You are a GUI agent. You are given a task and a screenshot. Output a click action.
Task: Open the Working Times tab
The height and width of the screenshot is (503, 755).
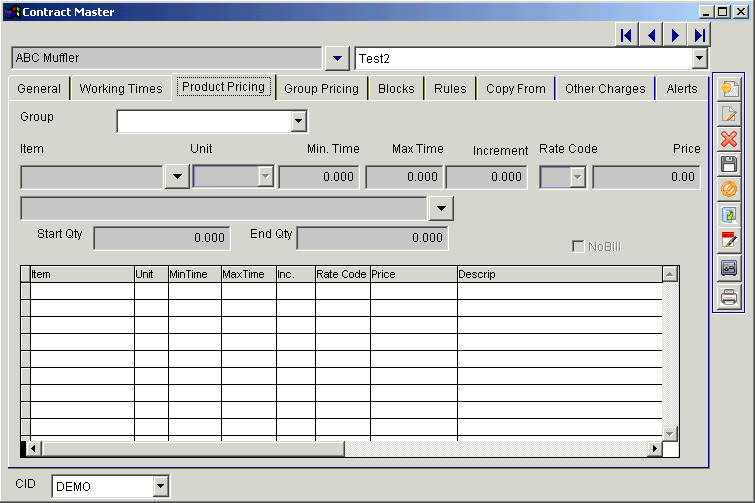tap(121, 88)
